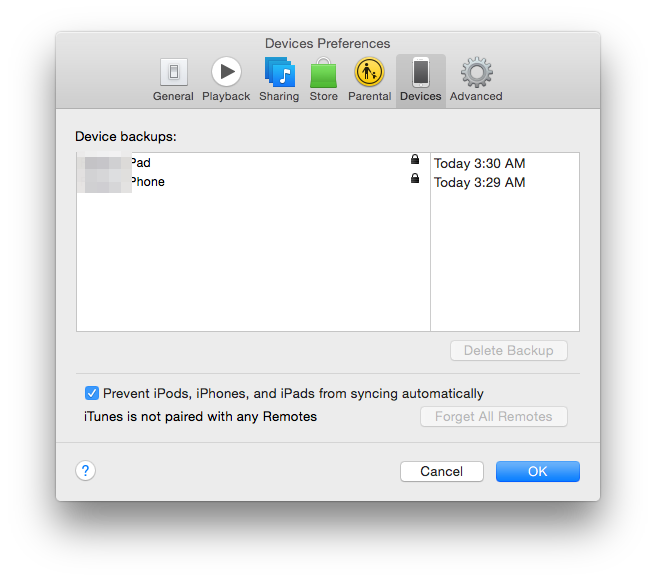The height and width of the screenshot is (581, 656).
Task: Confirm preferences with OK
Action: (x=538, y=471)
